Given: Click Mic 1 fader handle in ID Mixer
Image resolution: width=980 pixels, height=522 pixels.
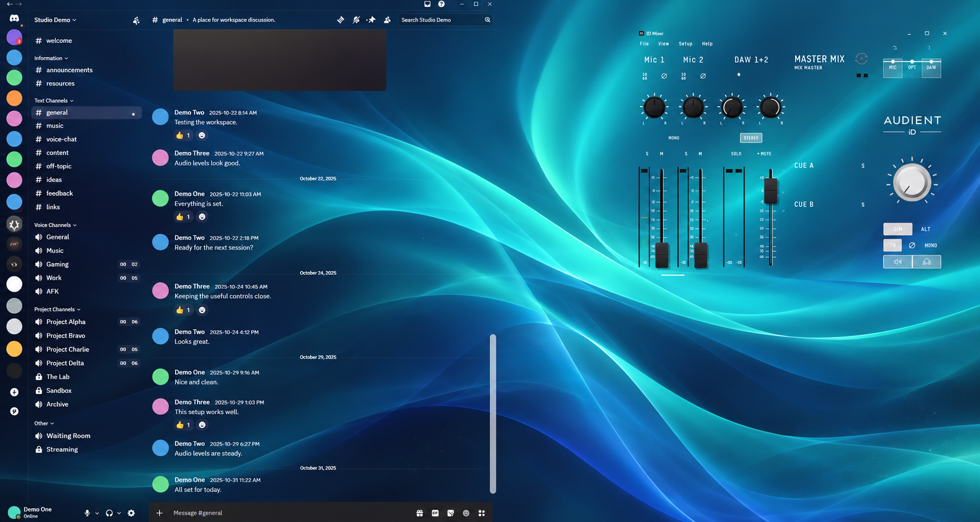Looking at the screenshot, I should tap(662, 255).
